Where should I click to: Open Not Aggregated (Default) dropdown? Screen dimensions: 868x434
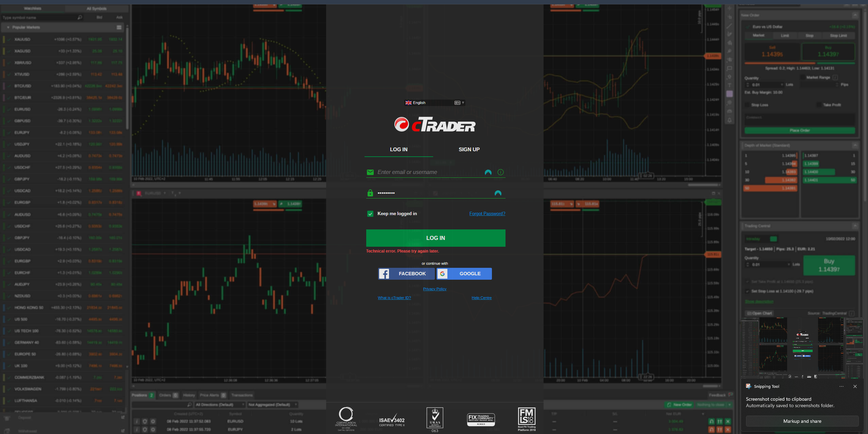tap(272, 405)
